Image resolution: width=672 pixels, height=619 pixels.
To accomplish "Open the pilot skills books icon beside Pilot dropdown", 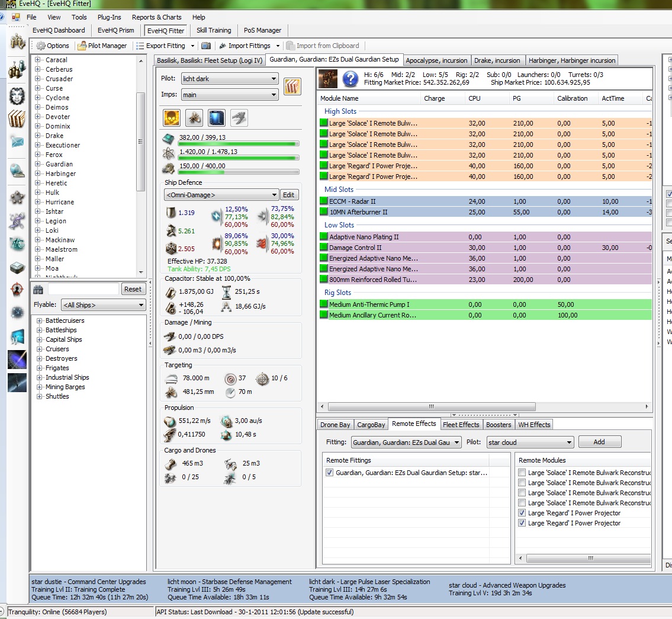I will click(x=292, y=86).
